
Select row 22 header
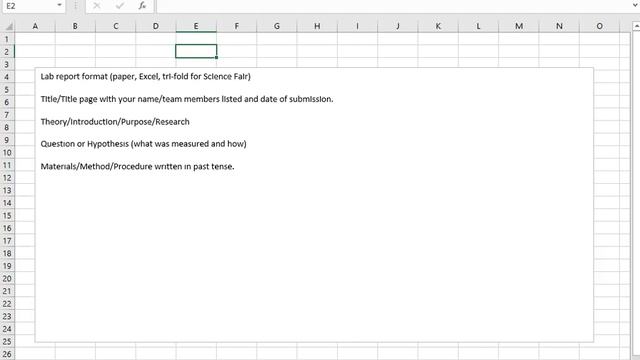pyautogui.click(x=7, y=304)
